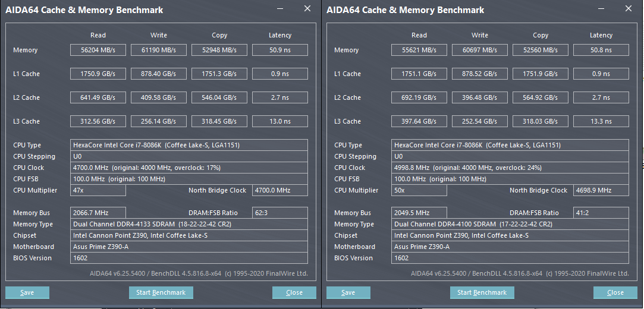Close the window with 50.8 ns memory latency
The image size is (644, 309).
coord(628,9)
